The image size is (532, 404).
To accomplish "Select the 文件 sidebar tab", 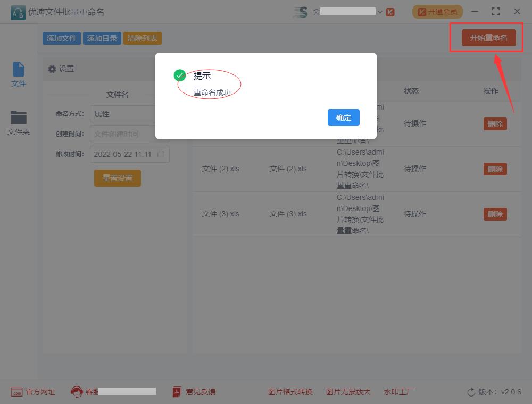I will [x=18, y=73].
